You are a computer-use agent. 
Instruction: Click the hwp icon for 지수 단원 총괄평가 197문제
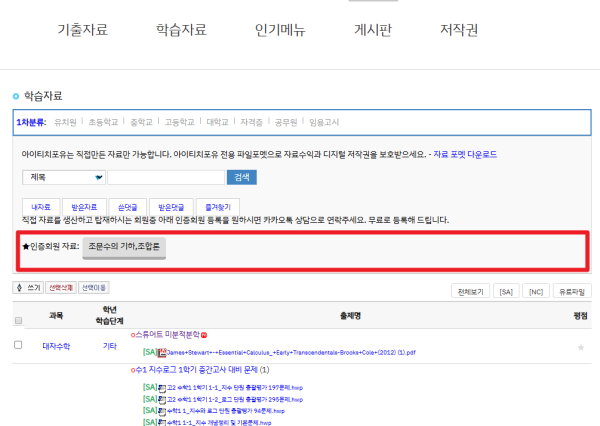[x=163, y=387]
